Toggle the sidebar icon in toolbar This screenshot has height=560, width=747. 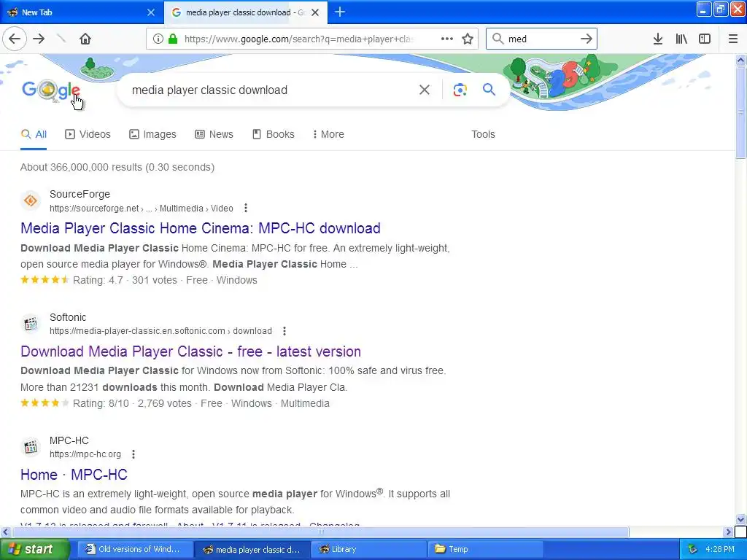coord(705,39)
